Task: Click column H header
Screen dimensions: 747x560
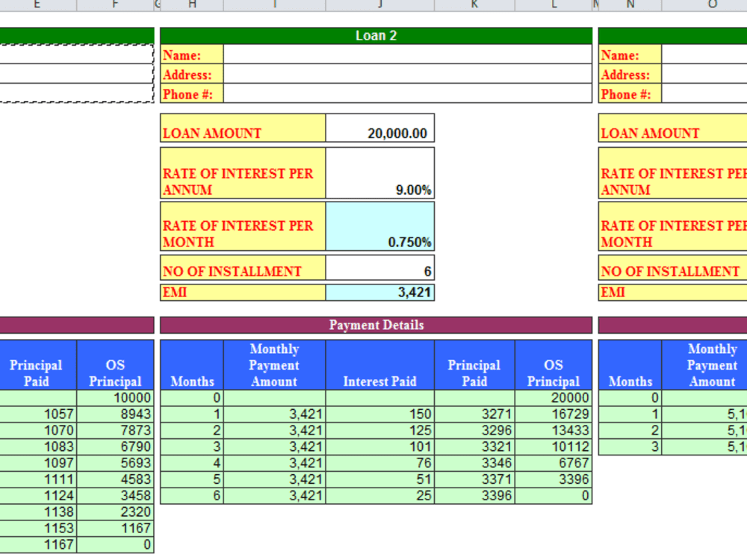Action: tap(192, 4)
